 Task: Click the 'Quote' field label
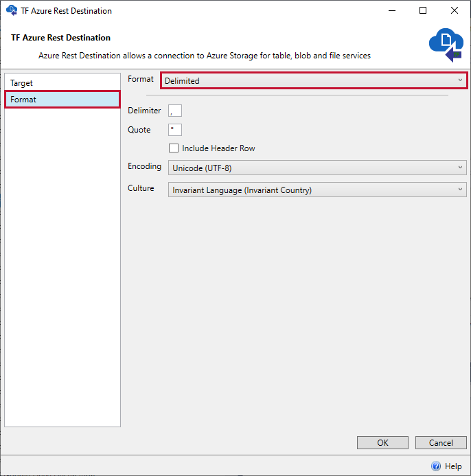139,130
